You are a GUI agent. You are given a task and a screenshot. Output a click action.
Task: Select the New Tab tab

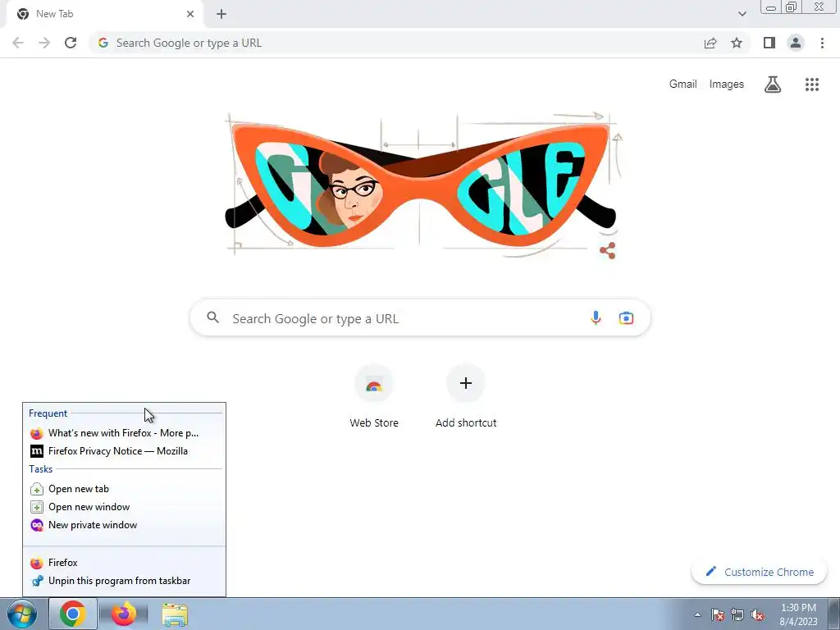pyautogui.click(x=104, y=14)
